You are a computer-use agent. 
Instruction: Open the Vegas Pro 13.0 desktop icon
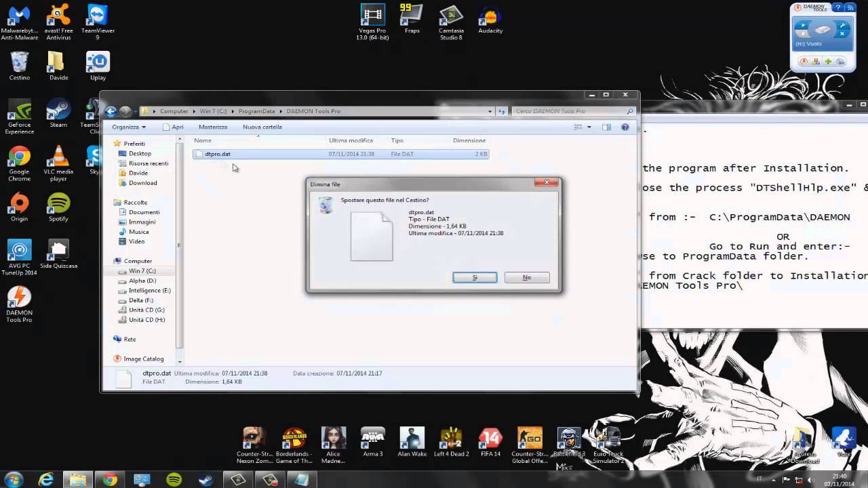click(x=372, y=22)
